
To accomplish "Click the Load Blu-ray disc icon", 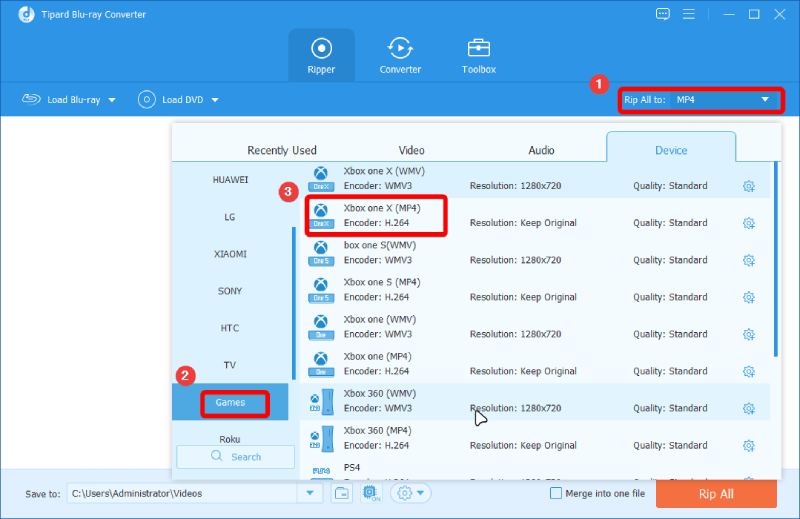I will tap(31, 99).
